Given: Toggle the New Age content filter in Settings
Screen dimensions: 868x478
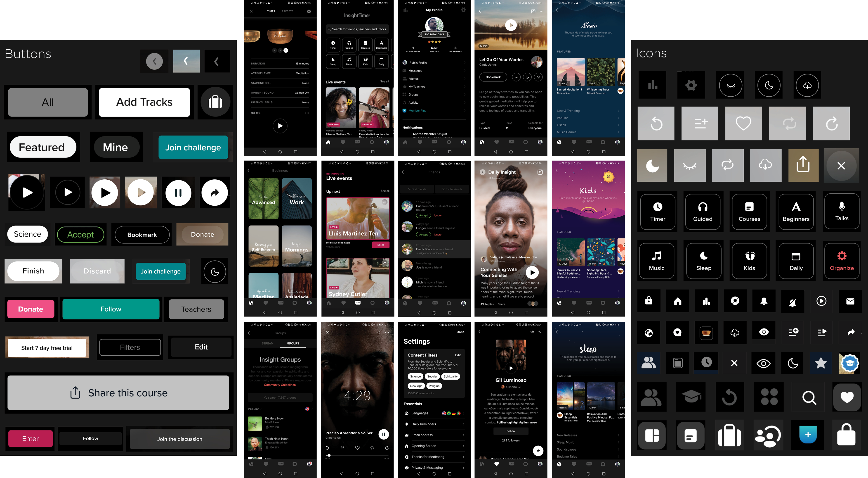Looking at the screenshot, I should (416, 386).
